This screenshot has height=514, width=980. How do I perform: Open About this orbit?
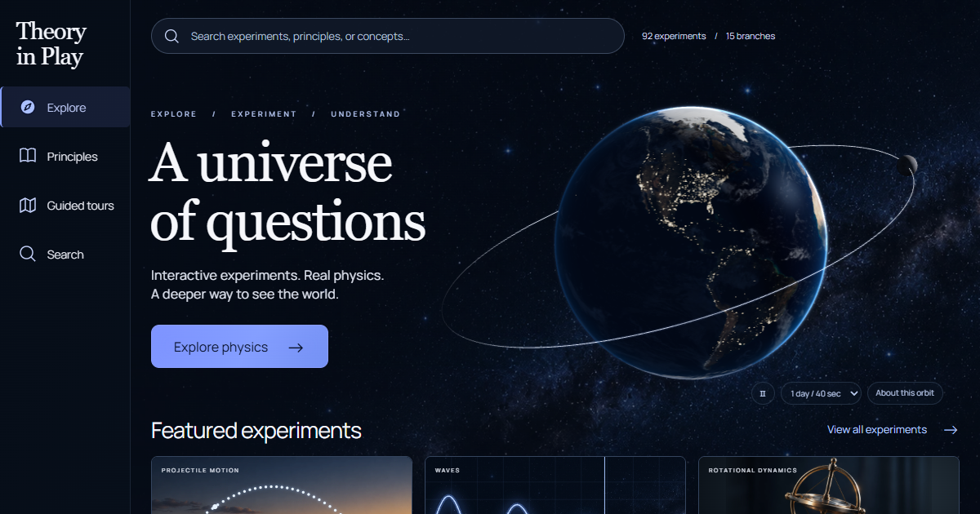click(x=905, y=393)
